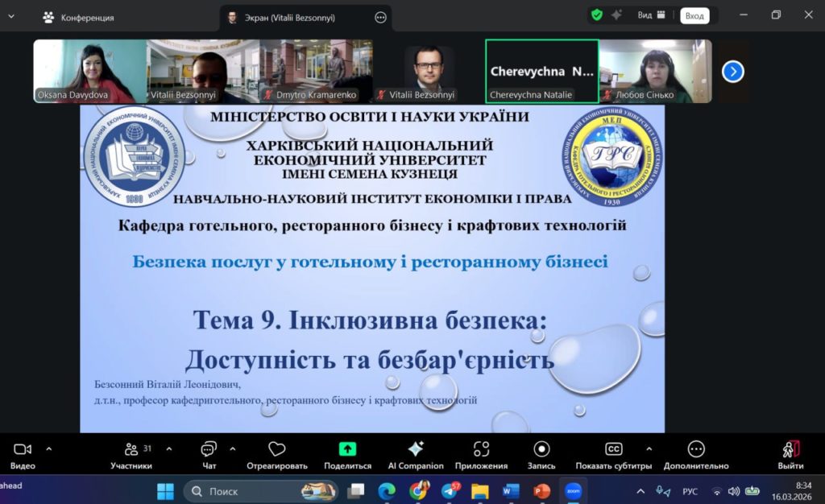Expand the chevron next to Участники
Screen dimensions: 825x504
point(168,448)
